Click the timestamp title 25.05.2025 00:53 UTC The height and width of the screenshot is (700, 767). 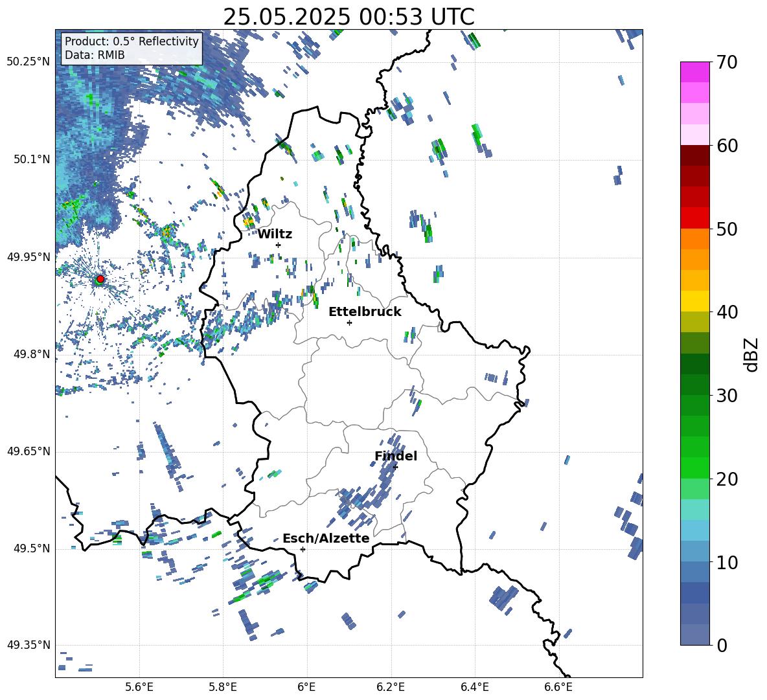349,17
